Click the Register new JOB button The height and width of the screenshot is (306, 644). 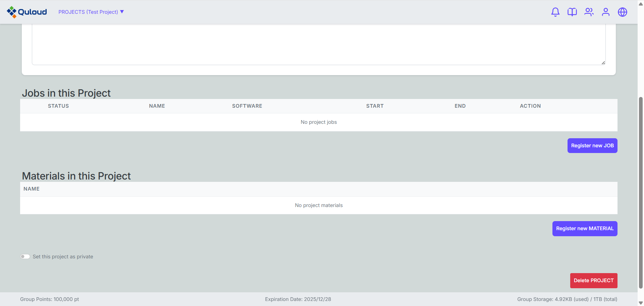click(592, 146)
